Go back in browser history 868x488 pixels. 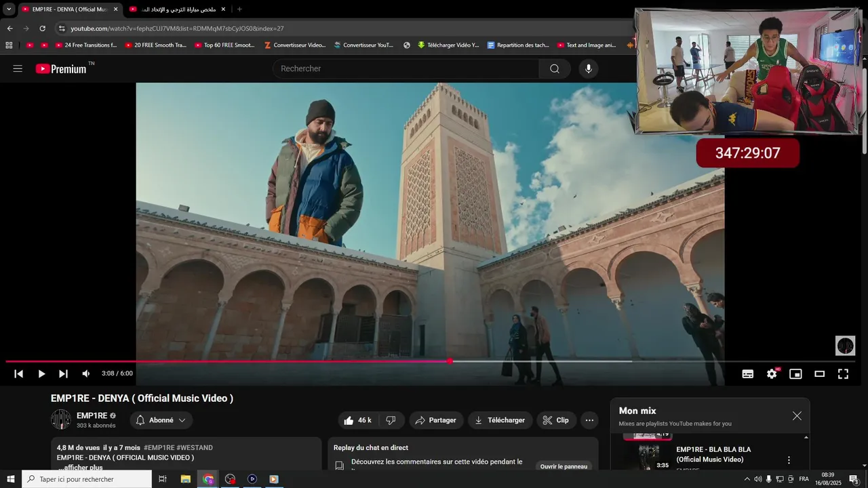pos(9,28)
